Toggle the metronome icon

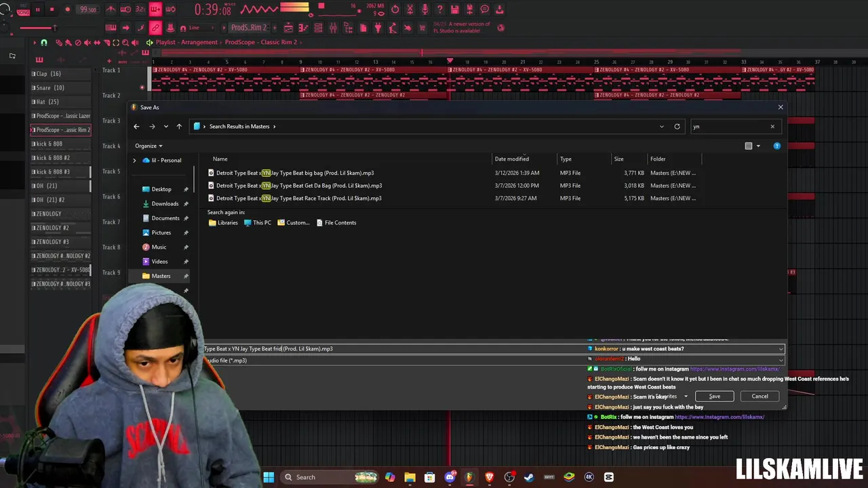(x=111, y=9)
